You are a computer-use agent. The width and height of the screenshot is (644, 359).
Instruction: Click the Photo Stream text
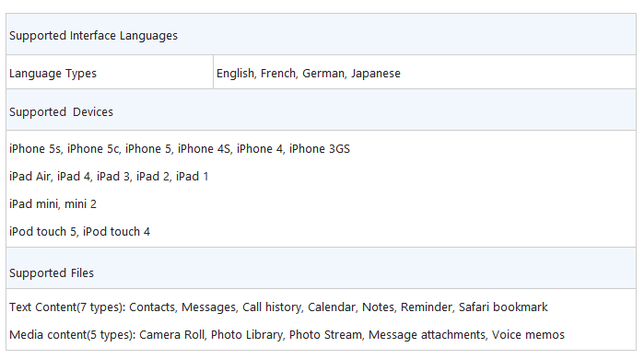click(x=325, y=335)
